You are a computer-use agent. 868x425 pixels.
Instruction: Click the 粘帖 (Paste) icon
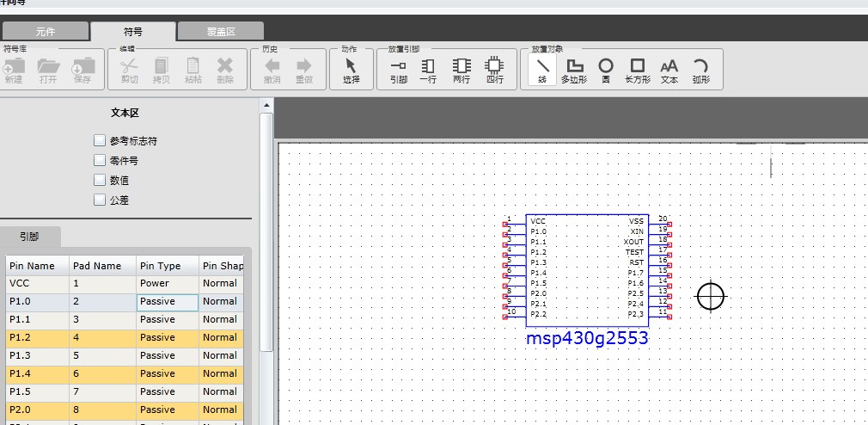tap(193, 66)
